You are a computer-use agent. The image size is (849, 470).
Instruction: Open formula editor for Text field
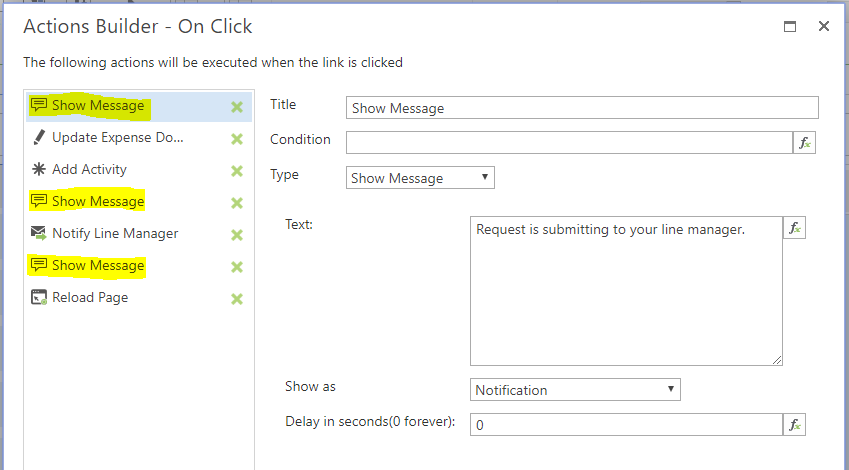click(794, 228)
